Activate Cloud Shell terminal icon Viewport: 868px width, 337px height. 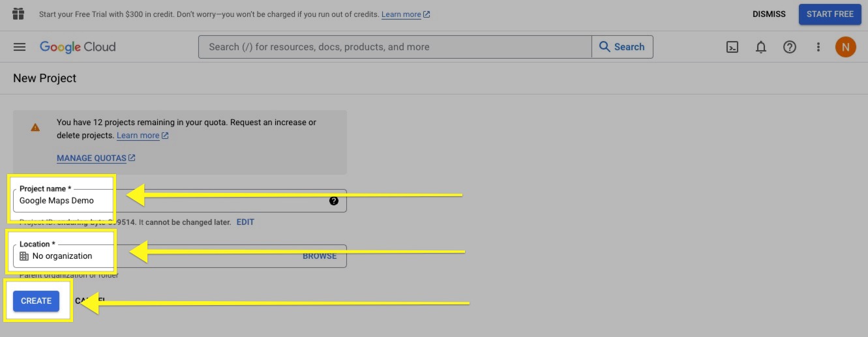[x=732, y=47]
